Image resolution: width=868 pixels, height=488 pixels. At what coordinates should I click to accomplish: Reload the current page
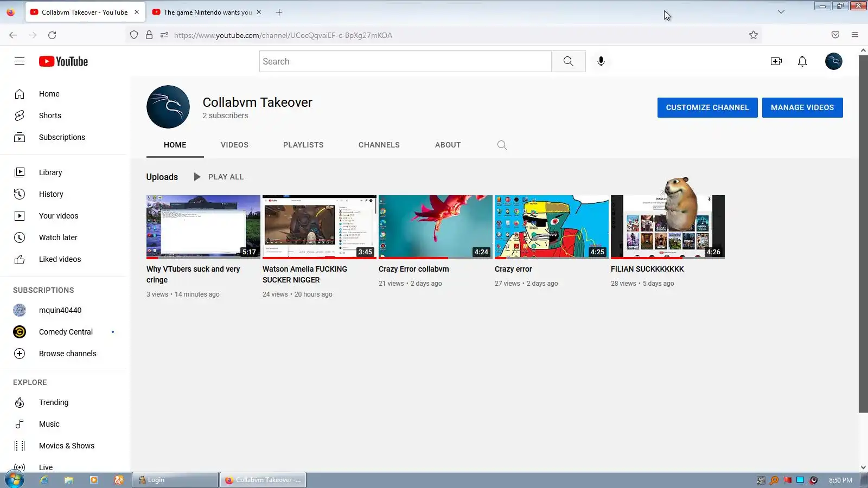pos(52,35)
